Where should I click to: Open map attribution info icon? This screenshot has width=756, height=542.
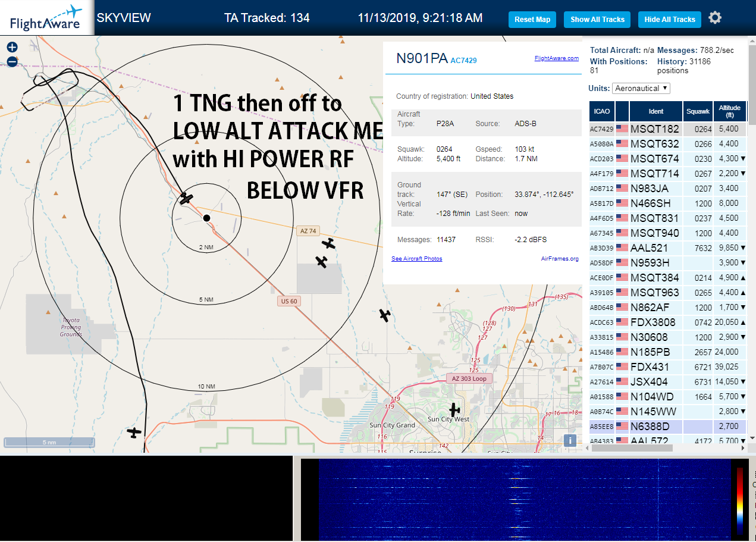570,440
